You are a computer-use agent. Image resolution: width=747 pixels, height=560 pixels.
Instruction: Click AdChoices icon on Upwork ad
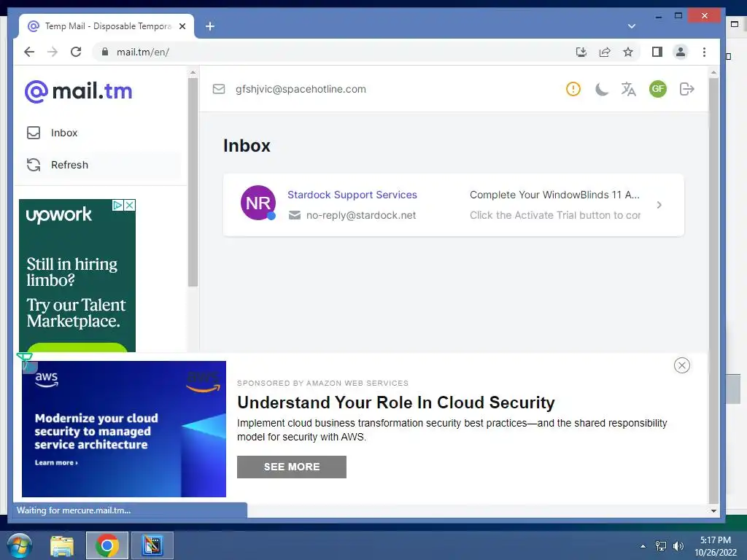[x=117, y=205]
